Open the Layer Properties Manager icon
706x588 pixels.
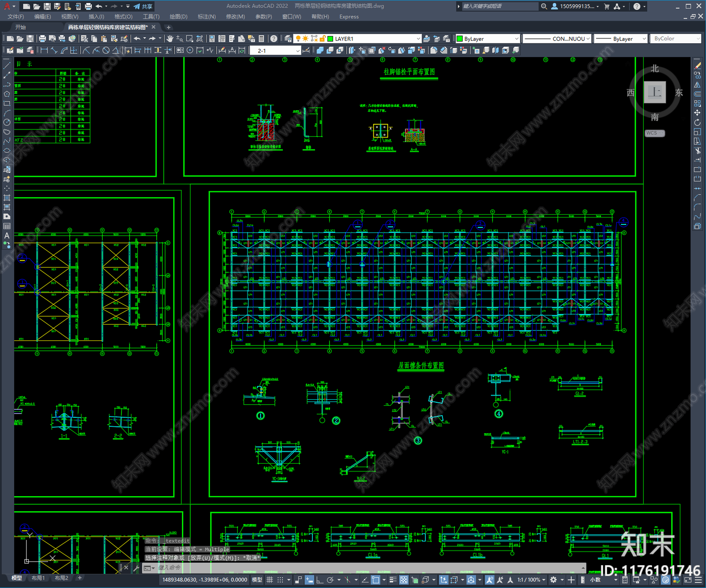(x=288, y=39)
